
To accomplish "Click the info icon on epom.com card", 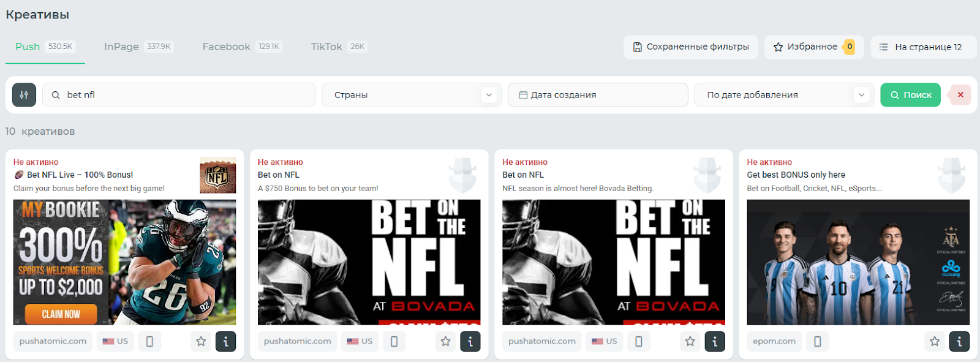I will pos(959,341).
